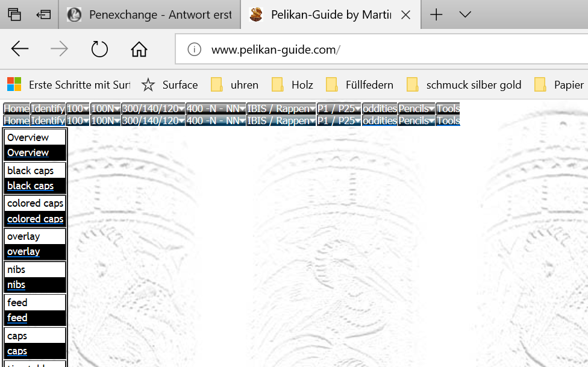This screenshot has height=367, width=588.
Task: Select the Pelikan-Guide by Martin tab
Action: [331, 14]
